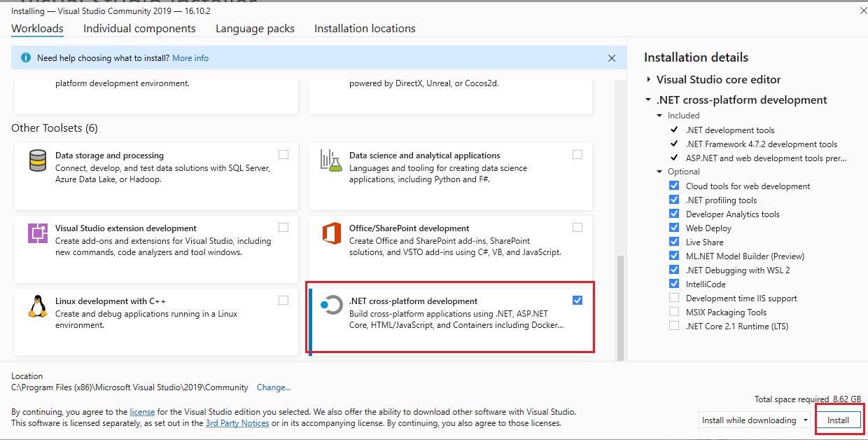868x440 pixels.
Task: Uncheck the IntelliCode component
Action: tap(674, 284)
